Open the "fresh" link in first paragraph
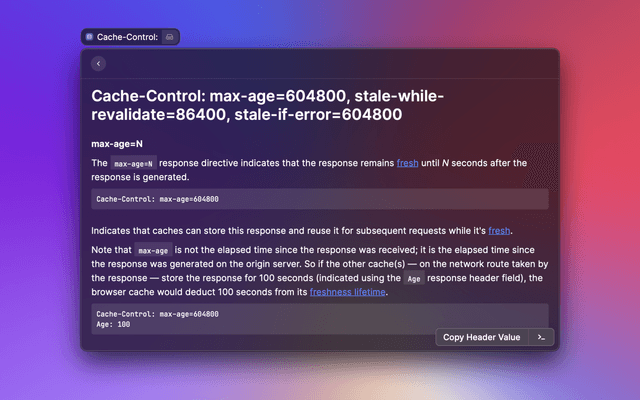Screen dimensions: 640x400 point(407,162)
